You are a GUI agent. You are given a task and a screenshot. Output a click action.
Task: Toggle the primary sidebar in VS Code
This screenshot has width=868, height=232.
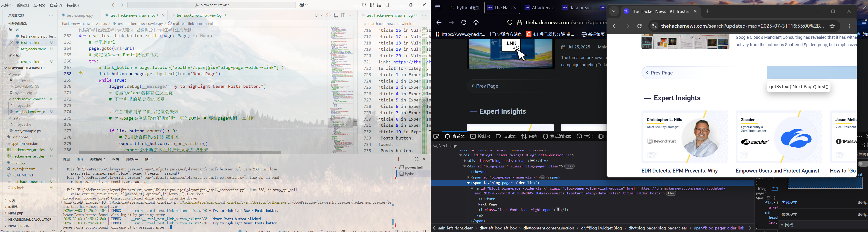tap(372, 5)
